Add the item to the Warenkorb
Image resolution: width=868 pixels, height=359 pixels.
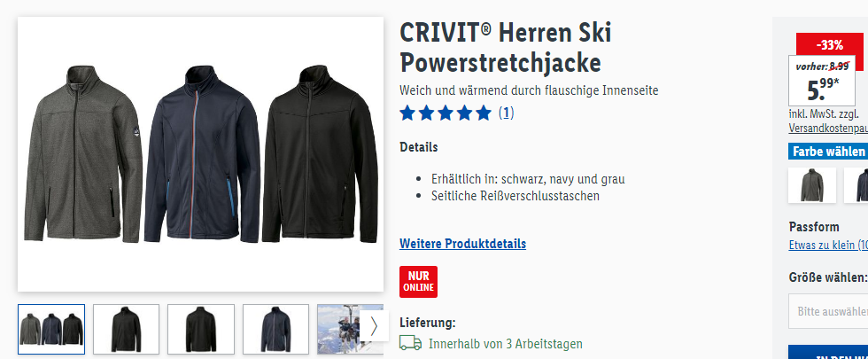click(x=828, y=353)
